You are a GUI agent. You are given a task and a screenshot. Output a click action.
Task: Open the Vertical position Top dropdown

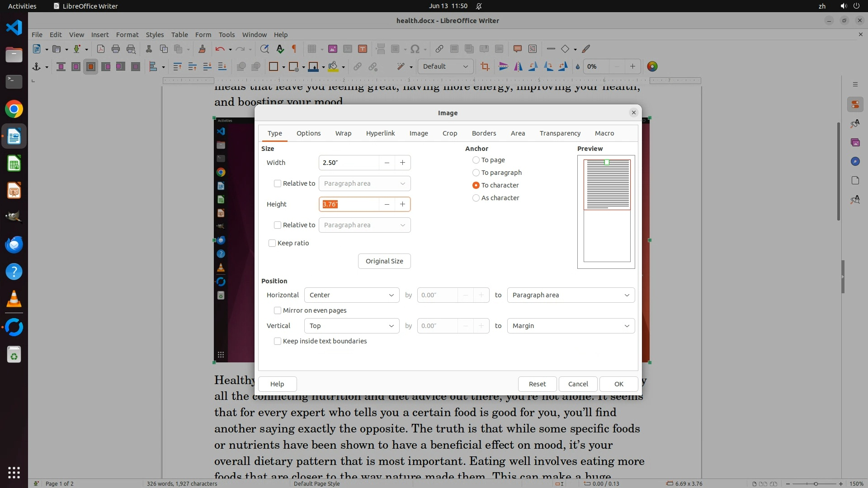(351, 326)
